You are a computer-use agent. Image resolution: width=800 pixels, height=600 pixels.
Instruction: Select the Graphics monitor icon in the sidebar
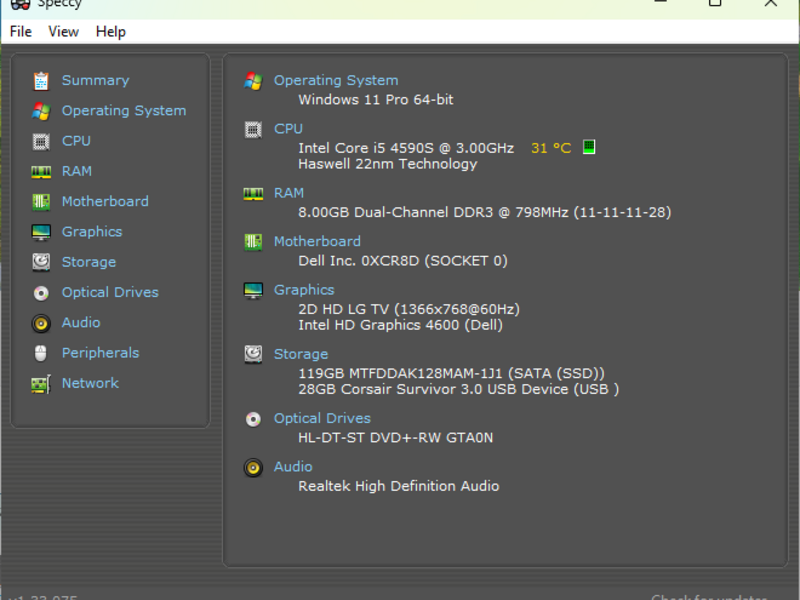(41, 232)
